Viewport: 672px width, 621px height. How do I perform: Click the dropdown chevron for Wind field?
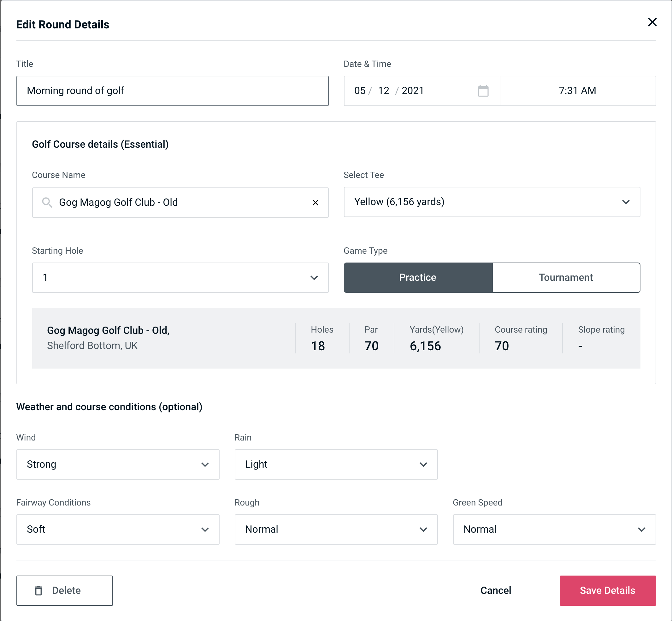[x=205, y=464]
